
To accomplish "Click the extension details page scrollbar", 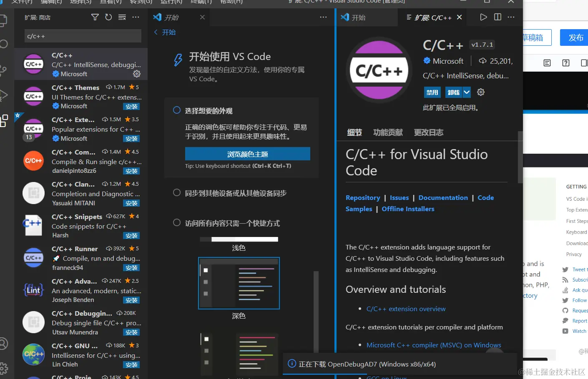I will pos(520,157).
